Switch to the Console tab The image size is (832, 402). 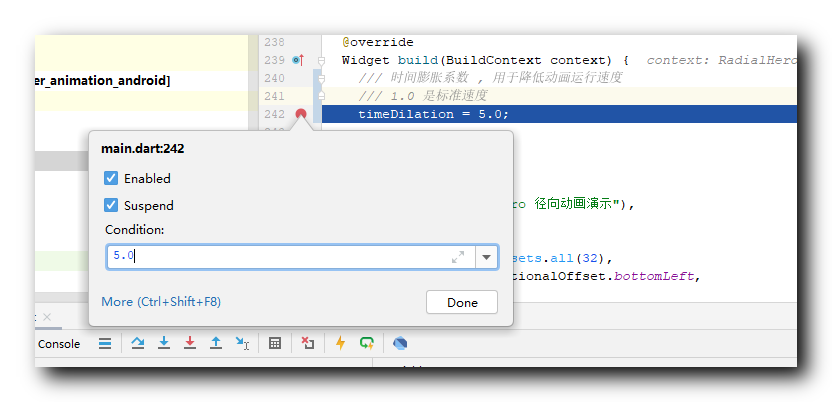tap(59, 344)
